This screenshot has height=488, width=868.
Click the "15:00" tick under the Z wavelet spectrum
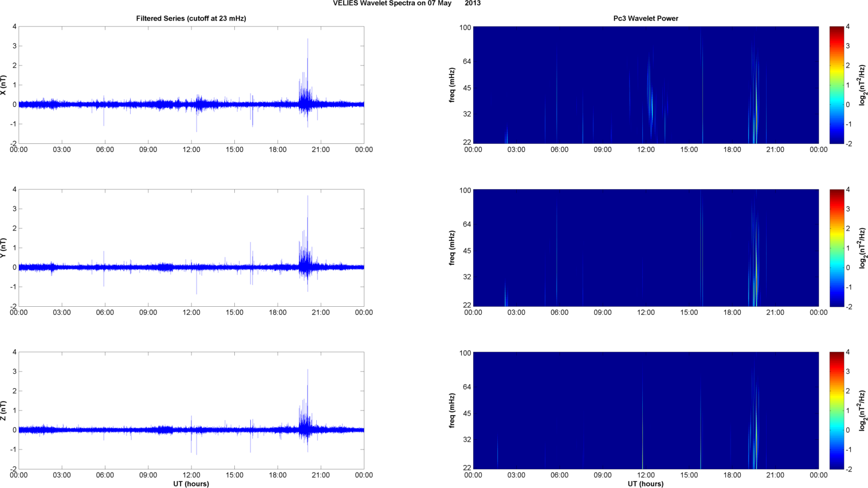(689, 475)
